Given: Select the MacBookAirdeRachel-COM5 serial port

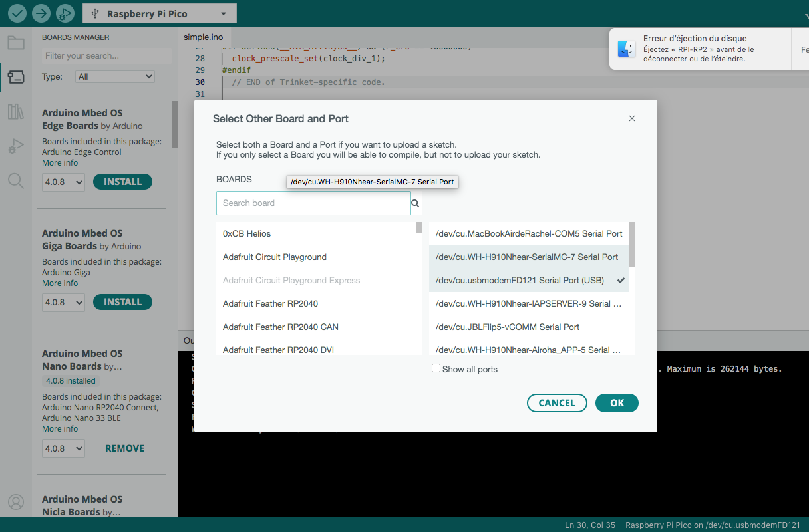Looking at the screenshot, I should click(529, 234).
